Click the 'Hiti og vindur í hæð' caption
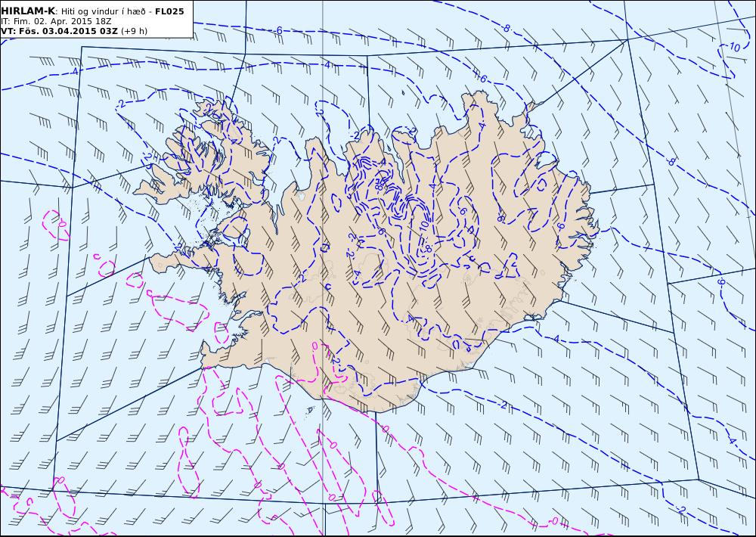This screenshot has width=756, height=537. tap(106, 11)
